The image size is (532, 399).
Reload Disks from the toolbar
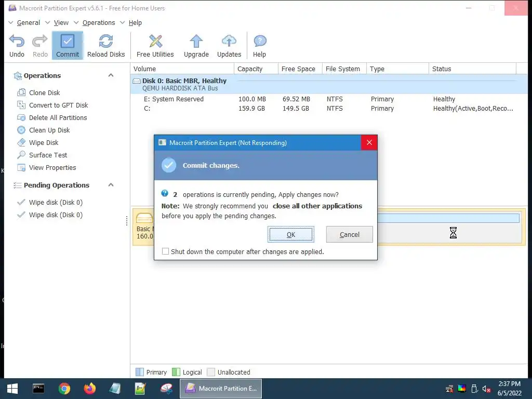[x=106, y=46]
